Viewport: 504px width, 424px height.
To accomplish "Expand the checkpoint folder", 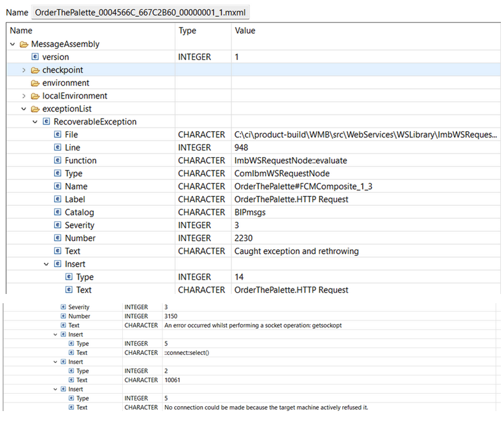I will tap(24, 70).
